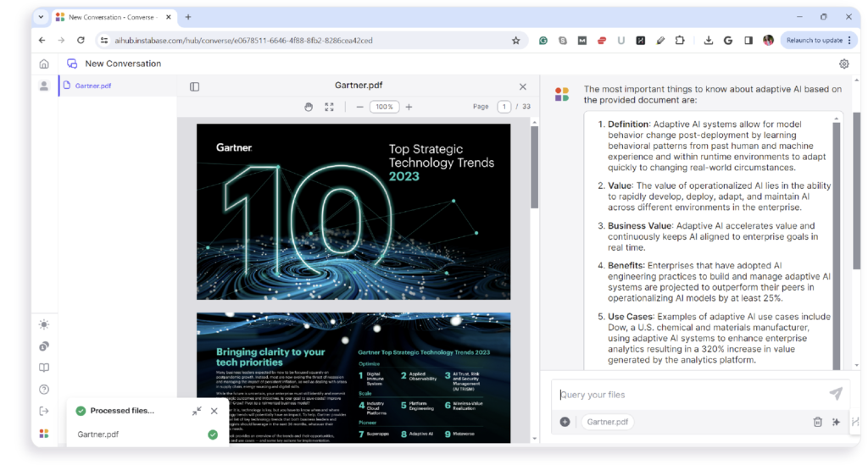Open the documentation book icon in sidebar
The width and height of the screenshot is (868, 476).
(x=44, y=368)
